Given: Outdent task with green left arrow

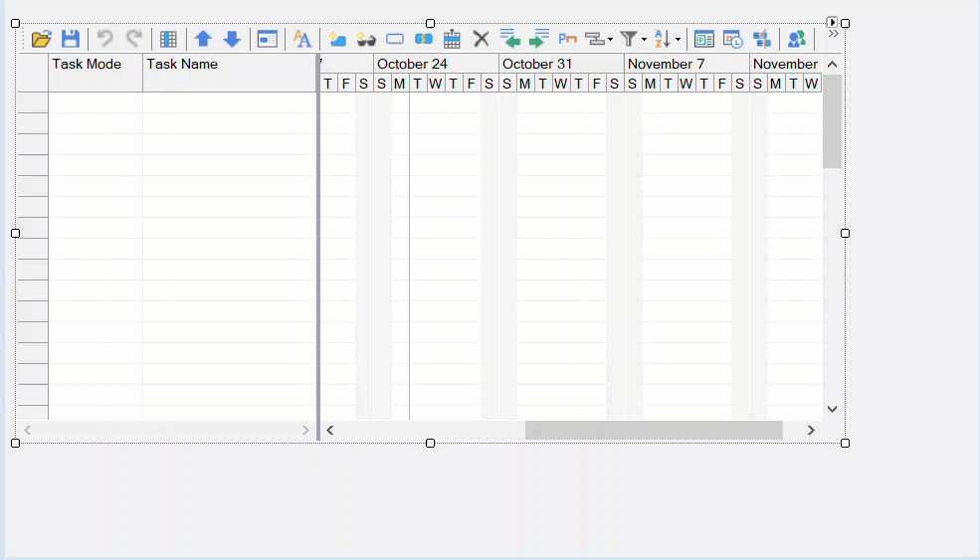Looking at the screenshot, I should tap(510, 39).
